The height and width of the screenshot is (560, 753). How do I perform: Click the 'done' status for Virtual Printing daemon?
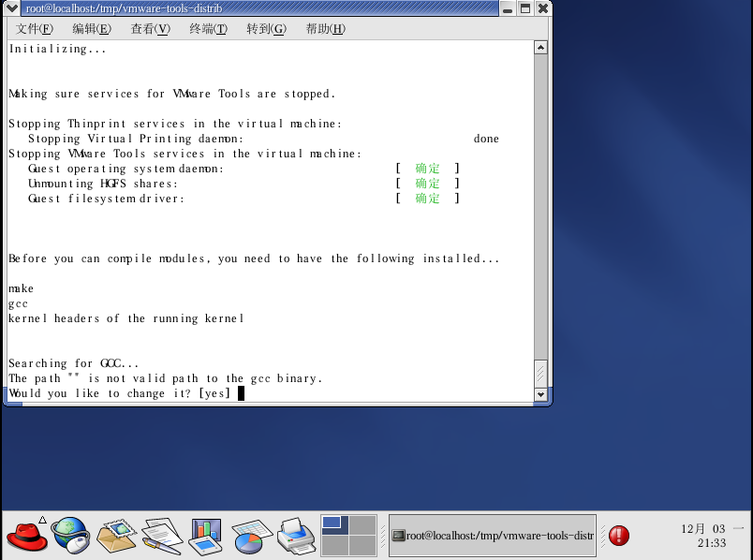pyautogui.click(x=486, y=139)
